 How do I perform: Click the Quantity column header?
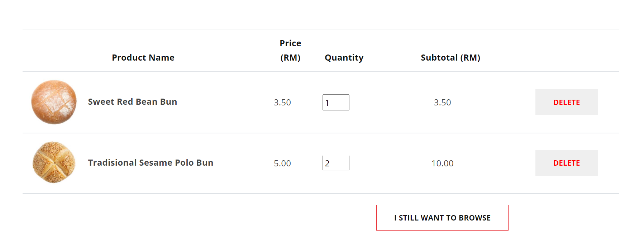pyautogui.click(x=344, y=58)
